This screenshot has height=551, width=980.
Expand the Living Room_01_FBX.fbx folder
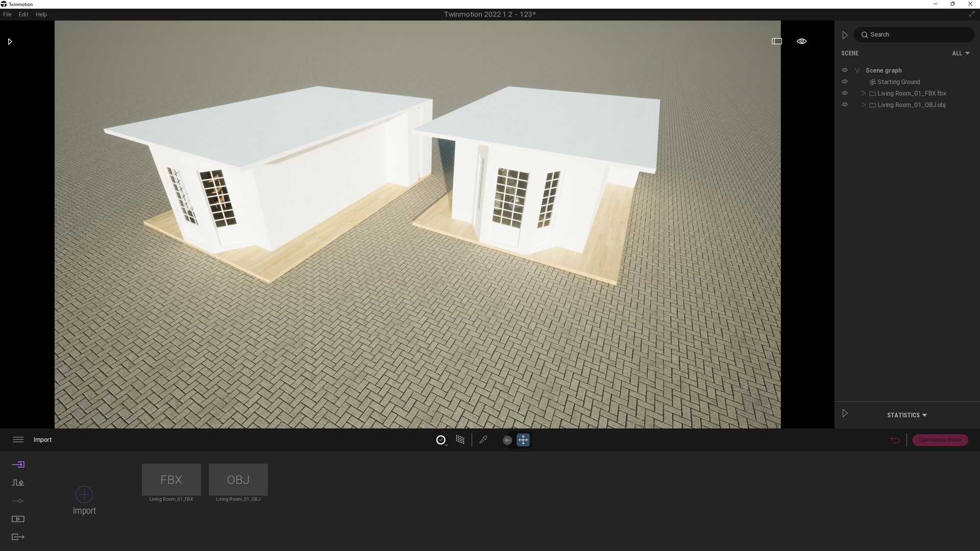pos(864,93)
